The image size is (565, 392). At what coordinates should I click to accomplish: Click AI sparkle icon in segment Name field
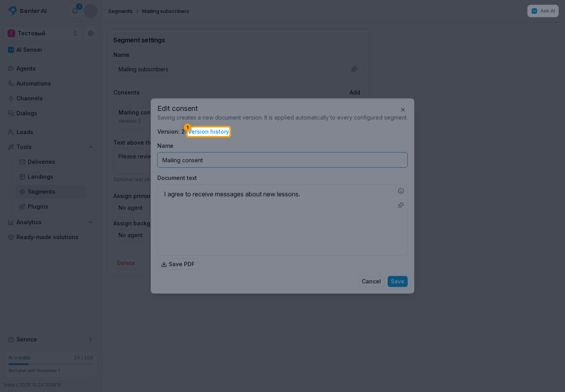click(x=354, y=69)
